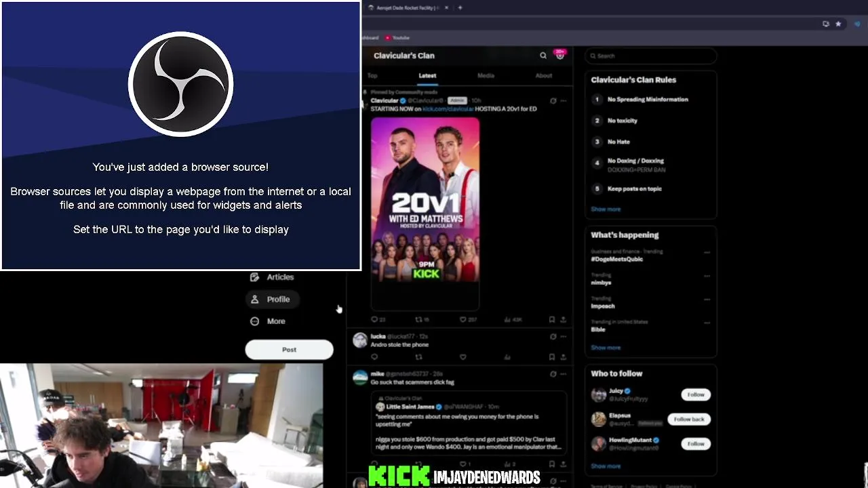Screen dimensions: 868x488
Task: Click mike's profile avatar
Action: tap(360, 378)
